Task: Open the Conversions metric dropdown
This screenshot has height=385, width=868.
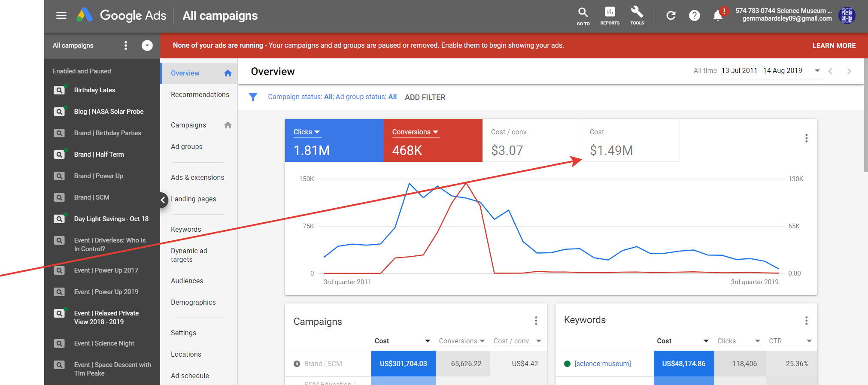Action: (x=415, y=132)
